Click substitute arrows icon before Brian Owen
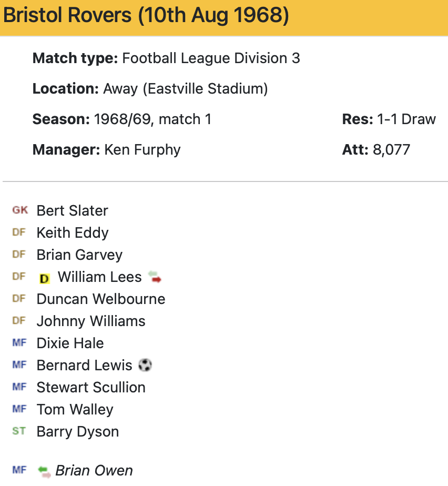Screen dimensions: 448x486 45,471
